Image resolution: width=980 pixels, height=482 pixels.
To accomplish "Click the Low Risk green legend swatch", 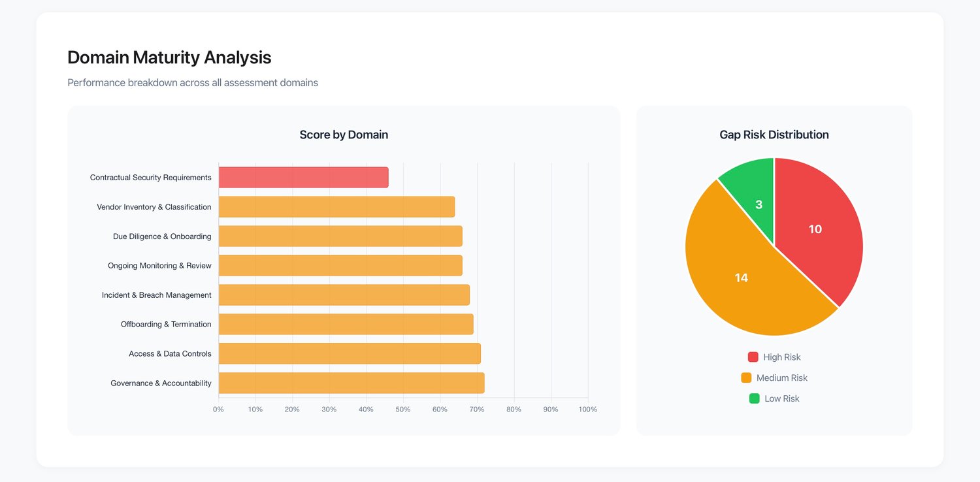I will coord(754,398).
